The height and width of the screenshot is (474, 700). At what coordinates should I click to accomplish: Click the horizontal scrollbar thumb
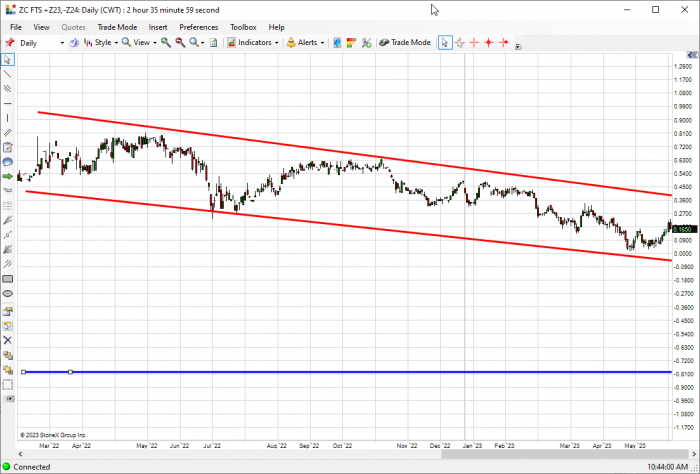click(x=565, y=454)
